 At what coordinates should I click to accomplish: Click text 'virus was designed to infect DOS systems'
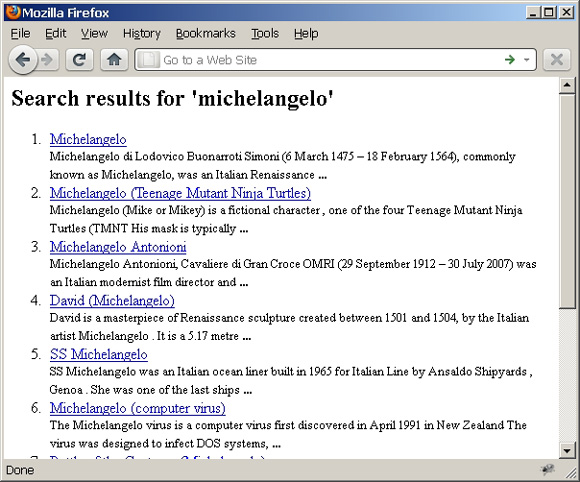pyautogui.click(x=158, y=444)
